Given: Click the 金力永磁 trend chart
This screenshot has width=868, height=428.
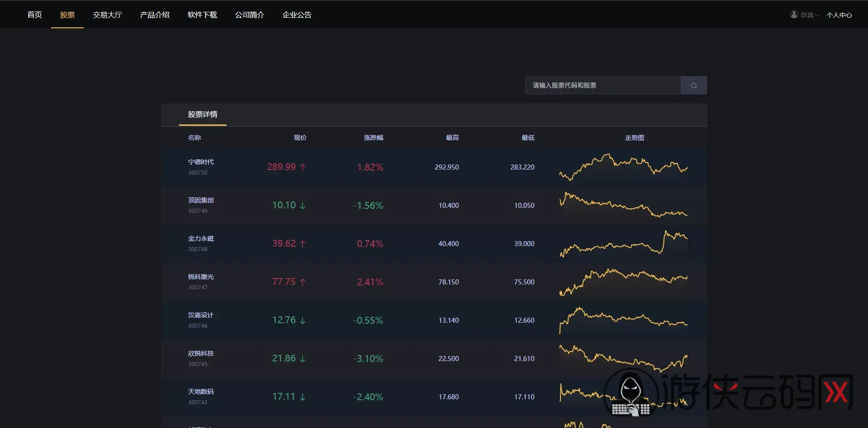Looking at the screenshot, I should (623, 244).
